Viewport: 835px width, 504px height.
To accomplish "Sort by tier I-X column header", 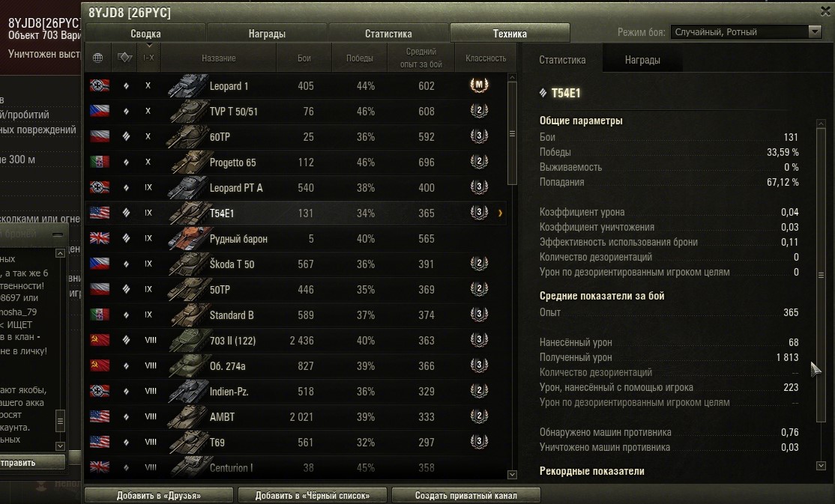I will click(x=148, y=58).
